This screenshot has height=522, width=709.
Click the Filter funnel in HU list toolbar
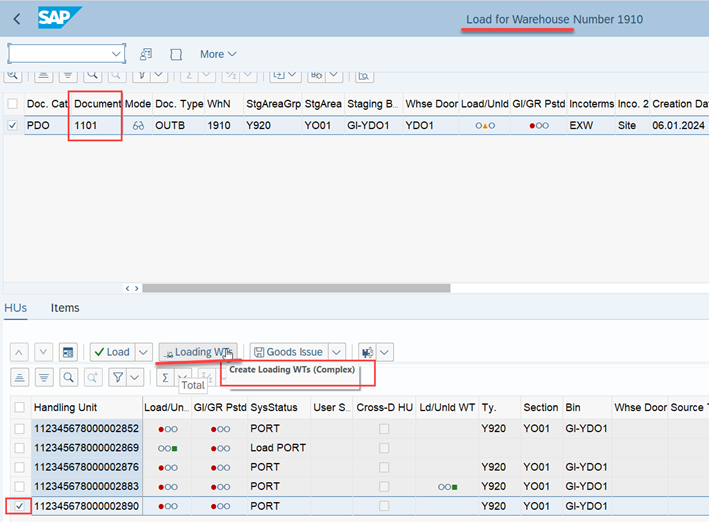point(118,377)
